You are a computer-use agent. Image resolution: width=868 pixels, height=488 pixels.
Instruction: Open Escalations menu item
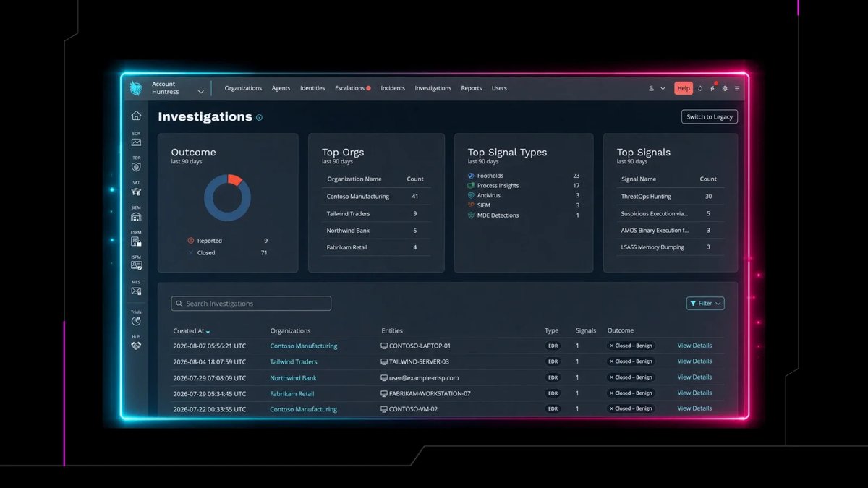coord(352,88)
